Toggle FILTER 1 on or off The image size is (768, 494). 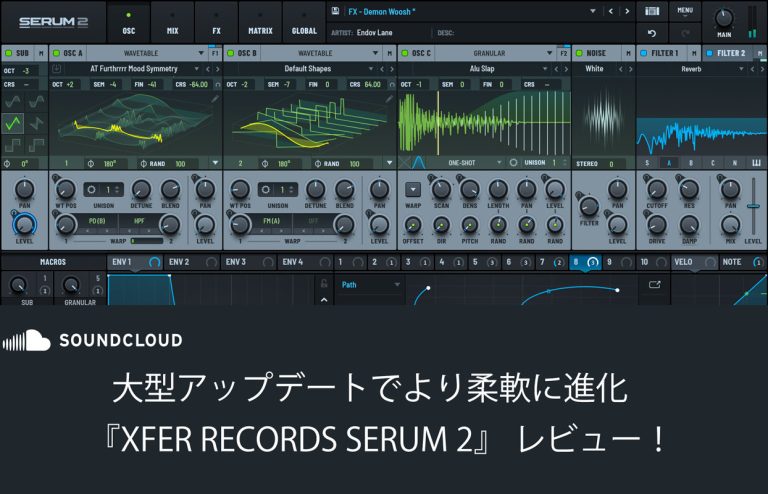[x=643, y=52]
